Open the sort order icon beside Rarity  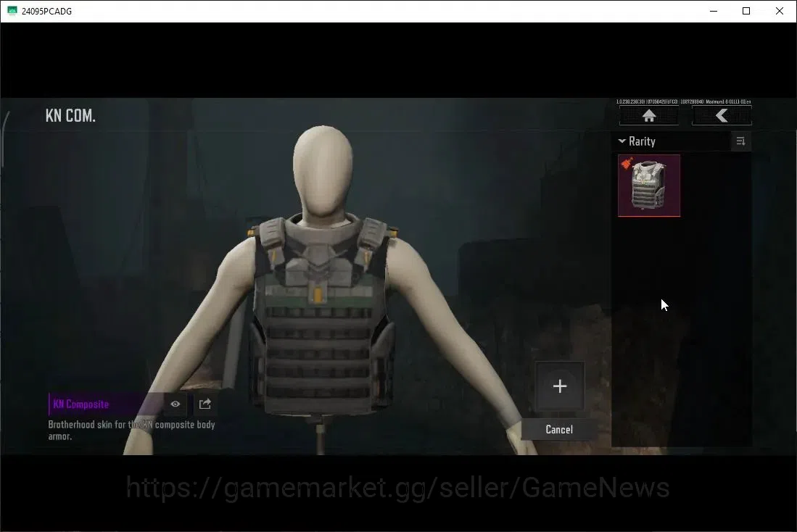pyautogui.click(x=740, y=141)
